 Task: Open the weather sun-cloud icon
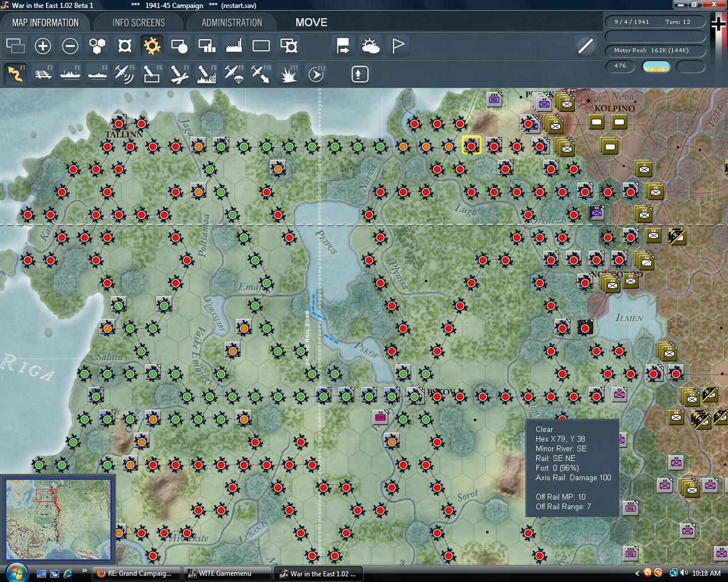tap(370, 45)
